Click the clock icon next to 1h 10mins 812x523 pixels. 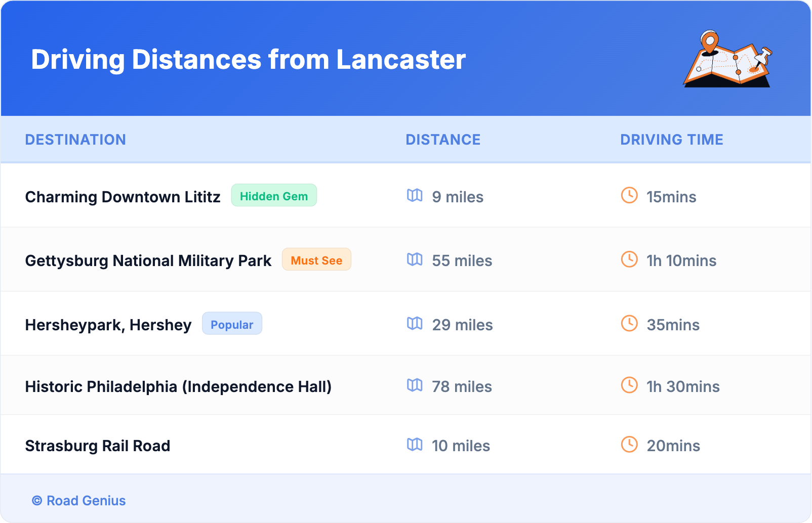pyautogui.click(x=629, y=260)
